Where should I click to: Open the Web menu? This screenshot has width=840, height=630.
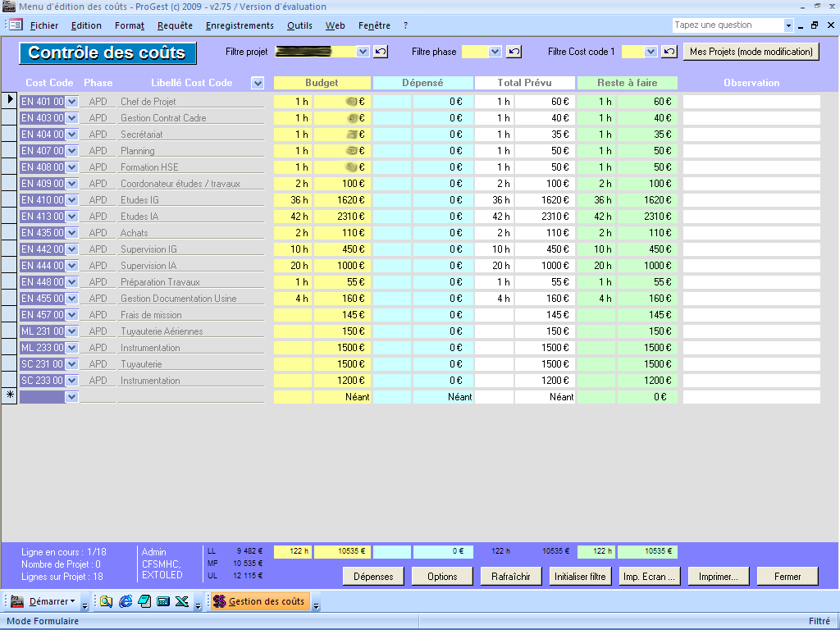[336, 25]
